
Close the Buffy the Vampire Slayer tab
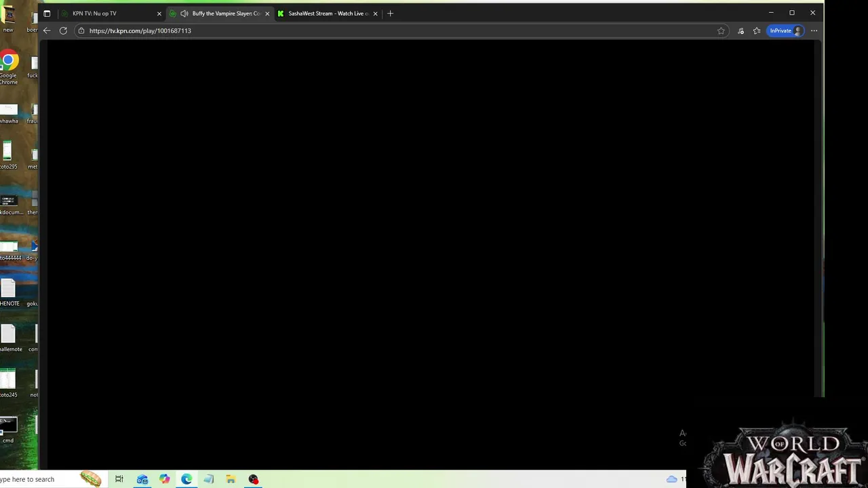pyautogui.click(x=267, y=14)
